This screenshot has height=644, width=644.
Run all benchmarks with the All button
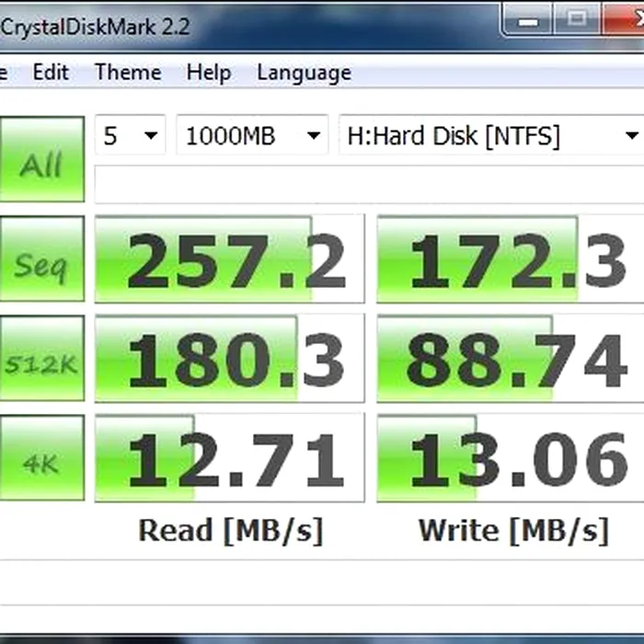coord(42,160)
